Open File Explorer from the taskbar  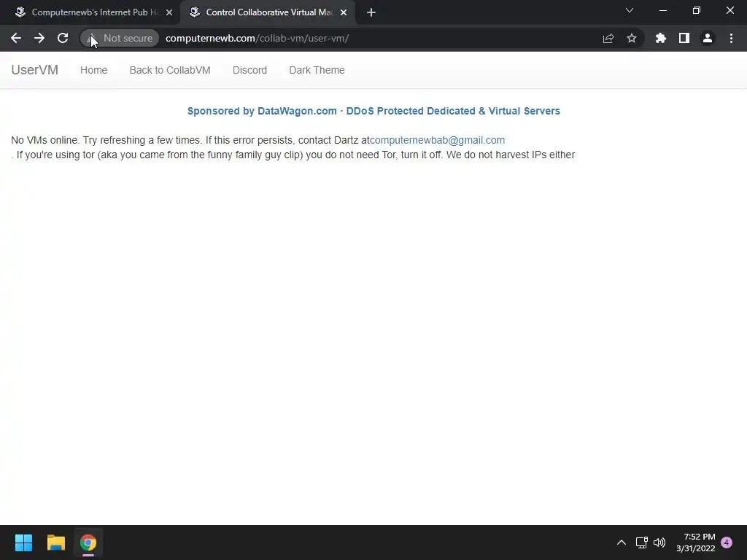click(55, 542)
